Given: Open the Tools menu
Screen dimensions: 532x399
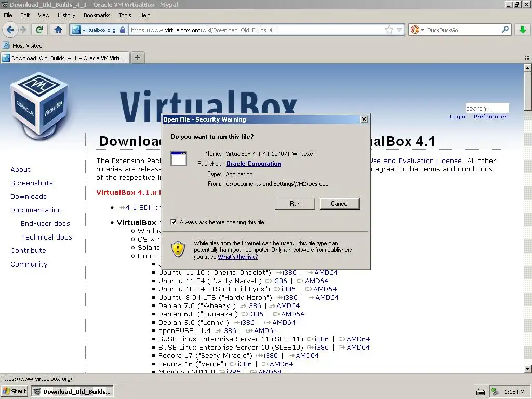Looking at the screenshot, I should tap(125, 15).
